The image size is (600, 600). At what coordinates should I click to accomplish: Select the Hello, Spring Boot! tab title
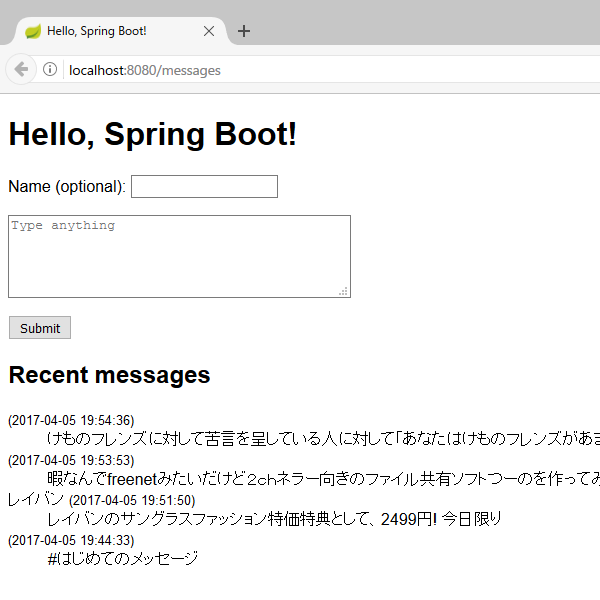pos(97,31)
